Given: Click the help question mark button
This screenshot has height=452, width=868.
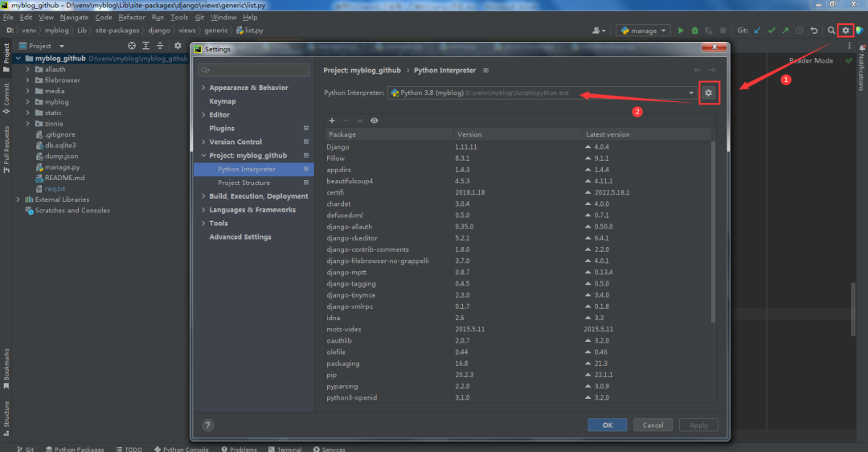Looking at the screenshot, I should pos(207,425).
